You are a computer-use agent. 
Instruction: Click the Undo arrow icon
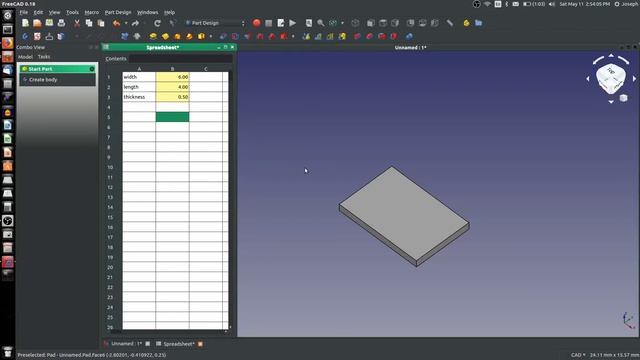116,23
